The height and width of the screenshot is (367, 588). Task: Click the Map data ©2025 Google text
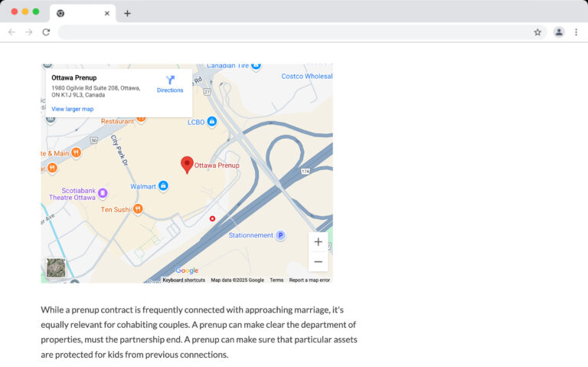[237, 280]
